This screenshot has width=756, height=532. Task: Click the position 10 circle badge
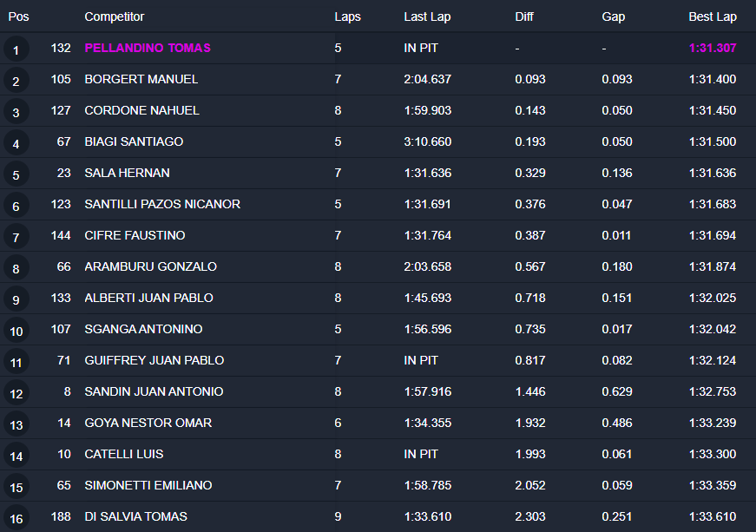(x=16, y=331)
